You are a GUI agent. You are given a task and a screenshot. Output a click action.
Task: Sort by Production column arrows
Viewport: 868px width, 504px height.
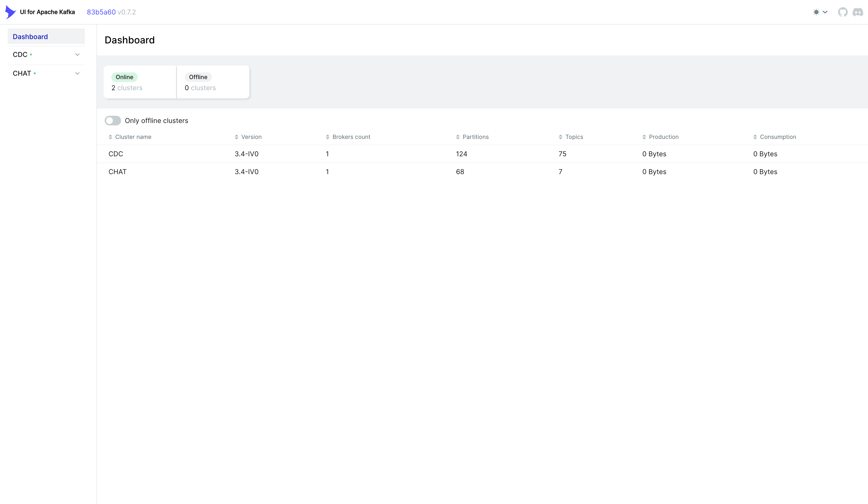(644, 137)
